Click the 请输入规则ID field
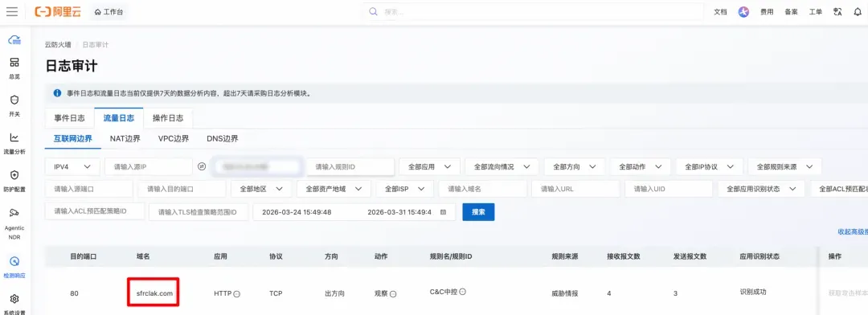868x315 pixels. [x=350, y=166]
